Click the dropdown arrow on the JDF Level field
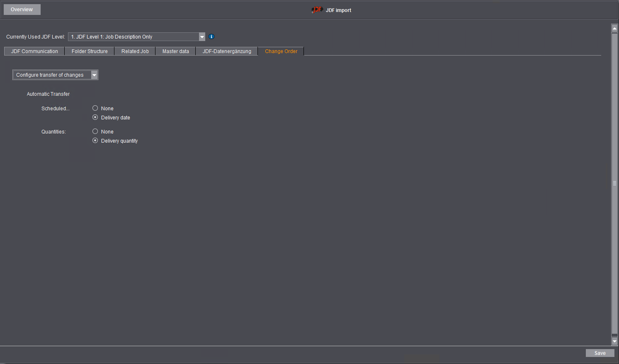This screenshot has width=619, height=364. 202,36
